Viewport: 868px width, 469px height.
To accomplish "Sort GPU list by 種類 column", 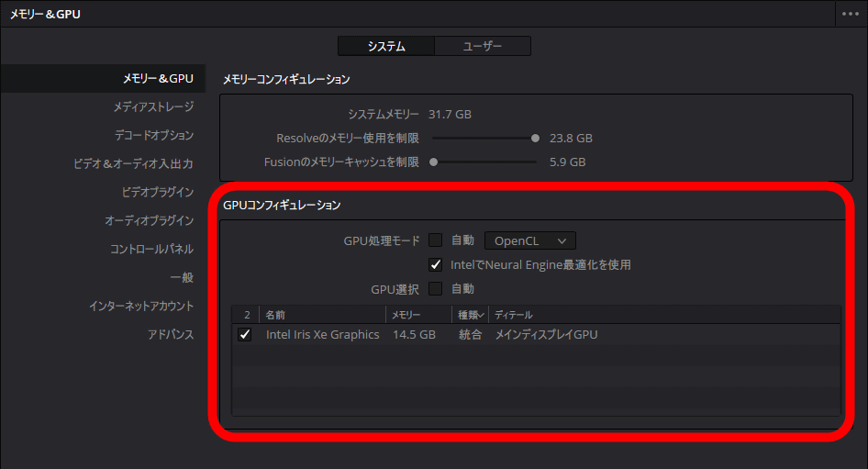I will (x=471, y=315).
